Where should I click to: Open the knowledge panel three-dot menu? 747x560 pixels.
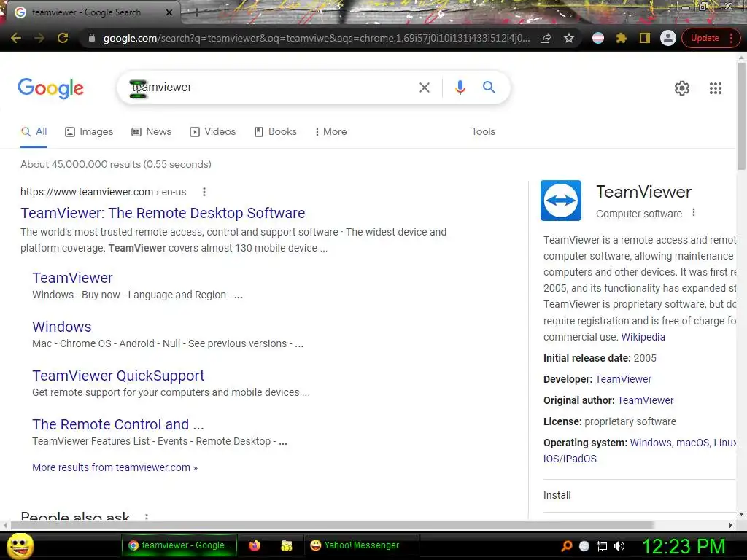coord(694,212)
